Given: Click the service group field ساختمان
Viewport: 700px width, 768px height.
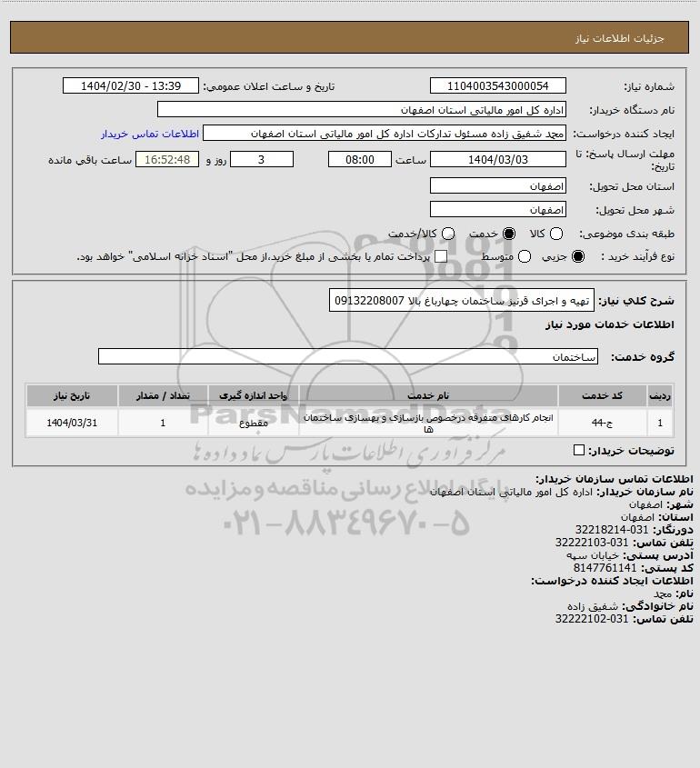Looking at the screenshot, I should click(x=348, y=356).
